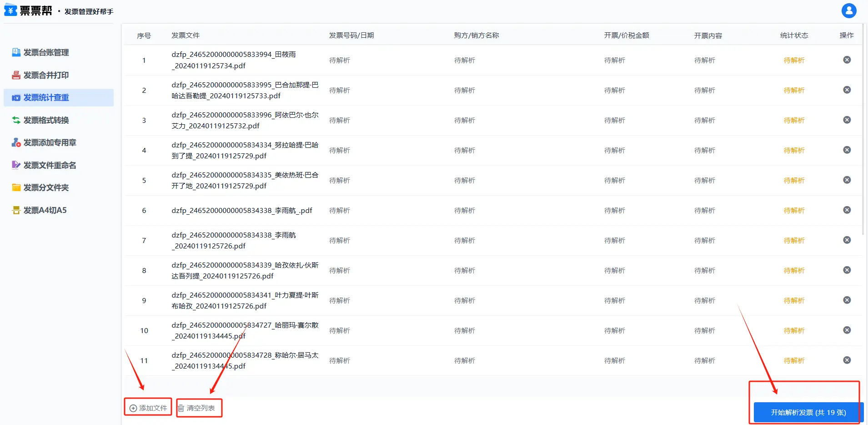Image resolution: width=868 pixels, height=425 pixels.
Task: Remove row 1 invoice 田筱雨 from list
Action: pos(847,60)
